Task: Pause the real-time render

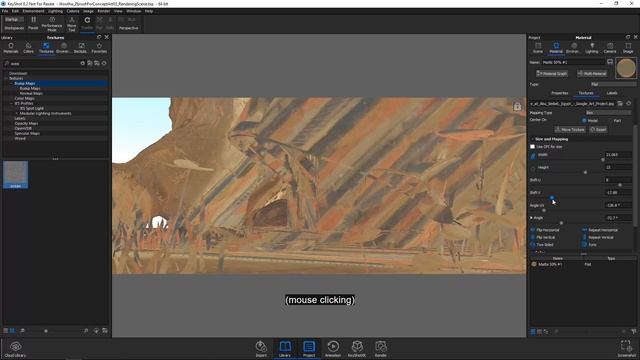Action: pyautogui.click(x=33, y=23)
